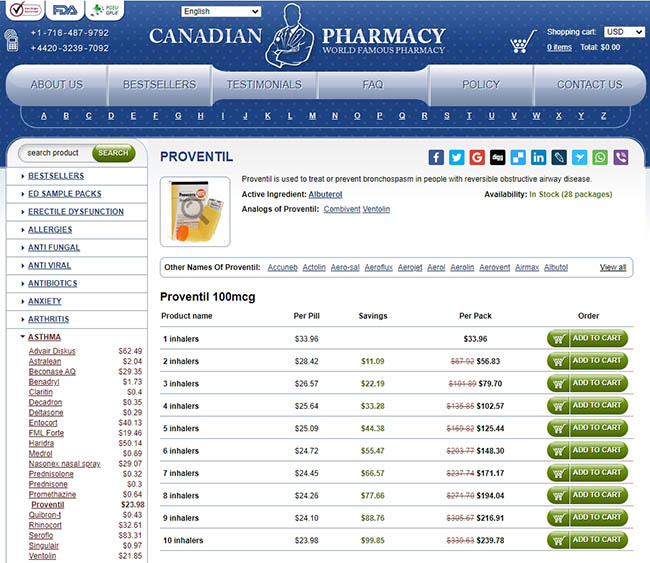Open the Ventolin analog link
This screenshot has width=650, height=563.
pos(376,209)
